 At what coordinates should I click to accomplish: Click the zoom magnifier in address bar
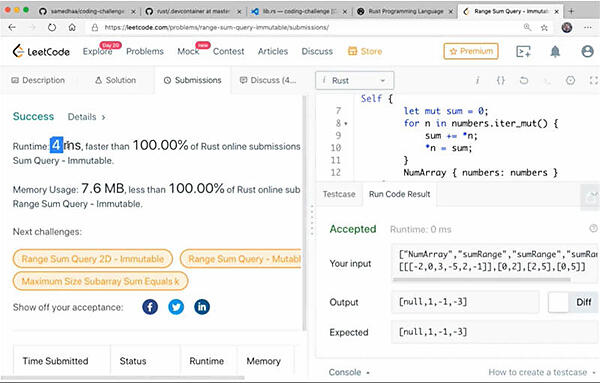pyautogui.click(x=527, y=27)
